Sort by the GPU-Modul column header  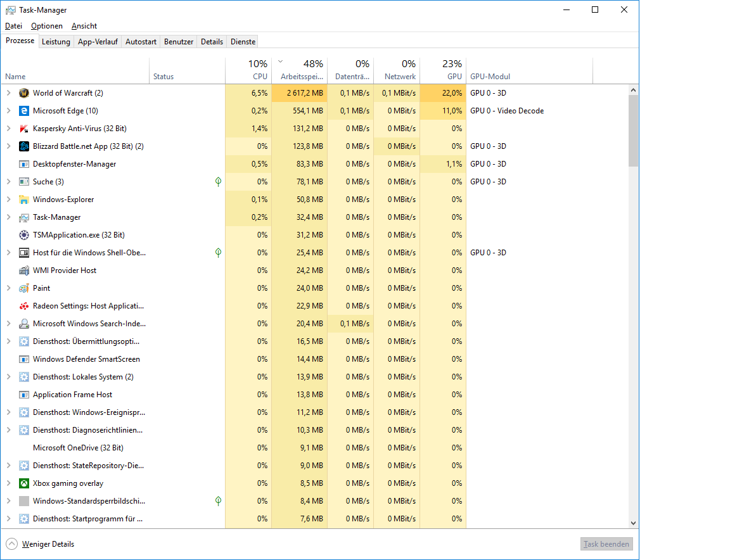pos(529,70)
